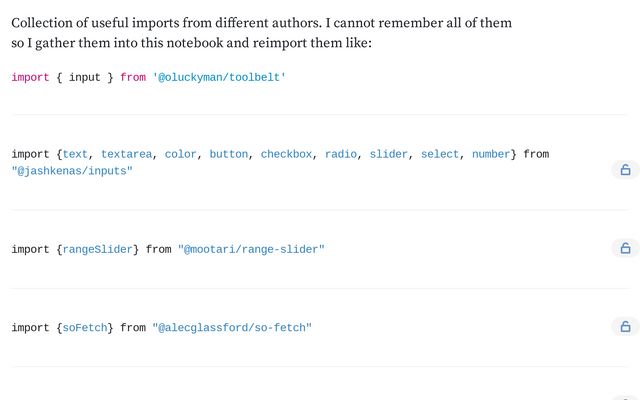Screen dimensions: 640x400
Task: Click the unlock icon beside jashkenas/inputs import
Action: pos(625,169)
